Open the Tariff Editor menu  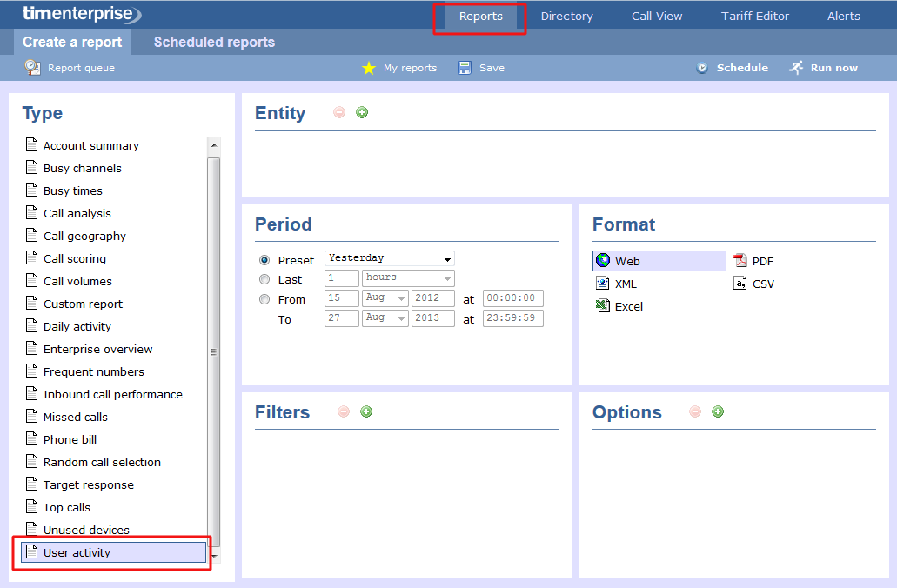tap(755, 16)
